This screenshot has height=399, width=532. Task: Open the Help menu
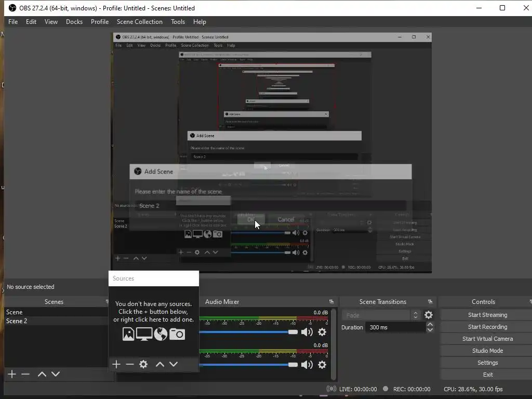point(199,22)
